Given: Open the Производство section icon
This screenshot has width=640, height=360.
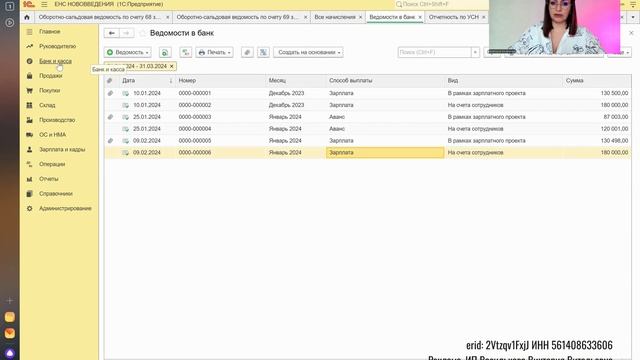Looking at the screenshot, I should point(29,120).
